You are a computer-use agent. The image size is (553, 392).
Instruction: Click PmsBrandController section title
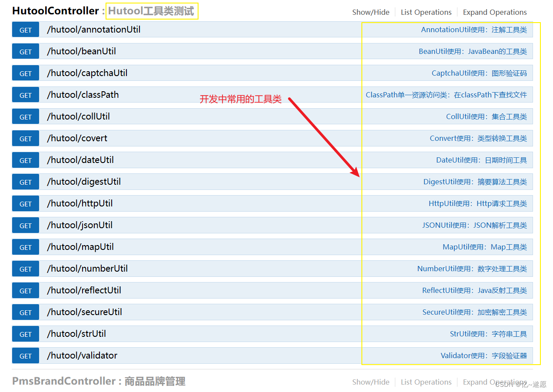(64, 381)
